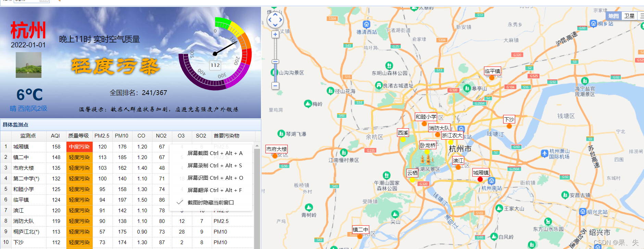Click the 德清西站 railway station icon
The image size is (644, 249).
(367, 24)
